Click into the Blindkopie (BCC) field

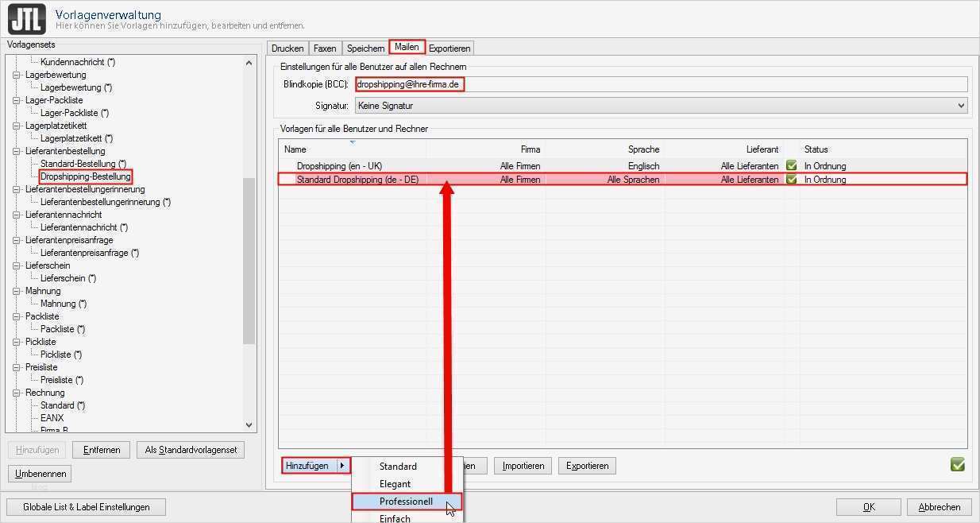(x=661, y=84)
